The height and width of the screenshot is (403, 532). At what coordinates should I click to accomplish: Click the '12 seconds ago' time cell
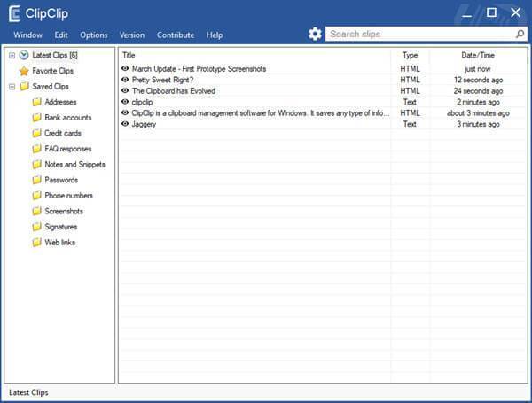[478, 80]
